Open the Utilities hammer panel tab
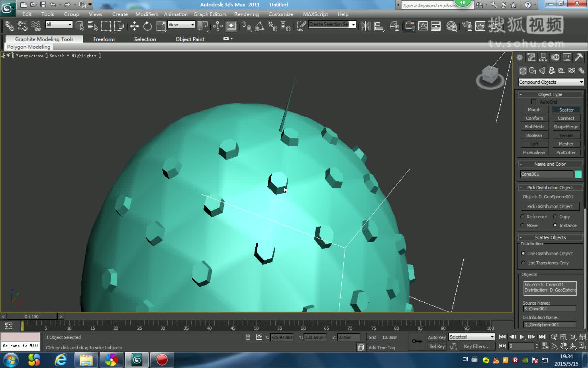The width and height of the screenshot is (588, 368). [x=579, y=57]
